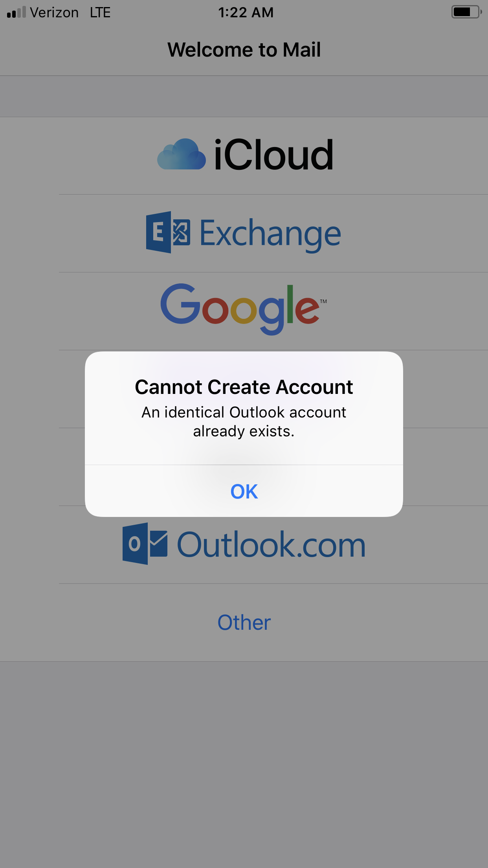Screen dimensions: 488x868
Task: Open the Other account option
Action: point(244,622)
